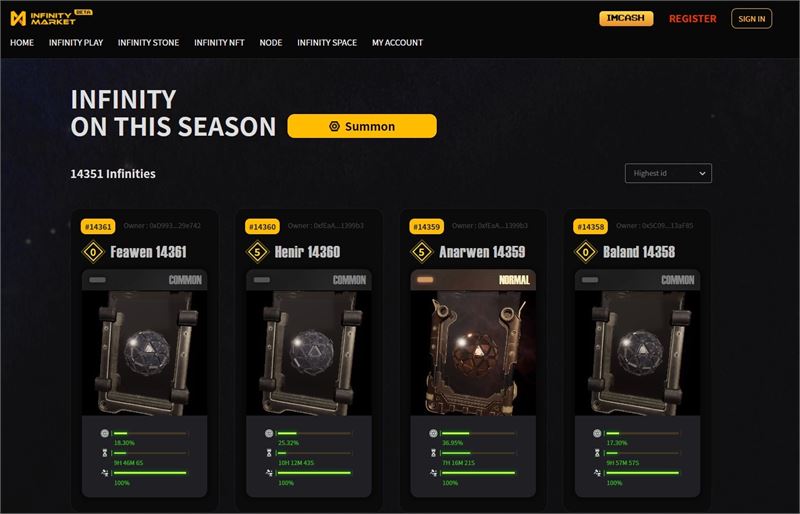Click the IMCASH button

[x=626, y=18]
